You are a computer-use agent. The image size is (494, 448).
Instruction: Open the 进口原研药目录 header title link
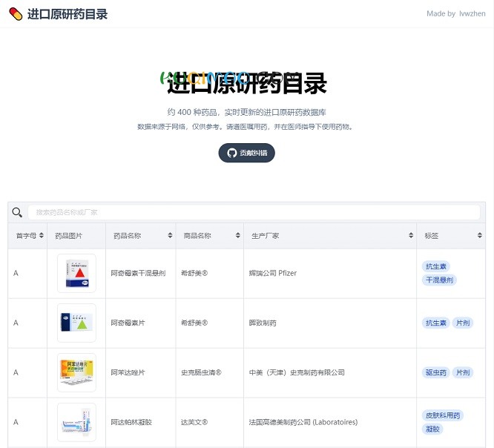(x=67, y=14)
